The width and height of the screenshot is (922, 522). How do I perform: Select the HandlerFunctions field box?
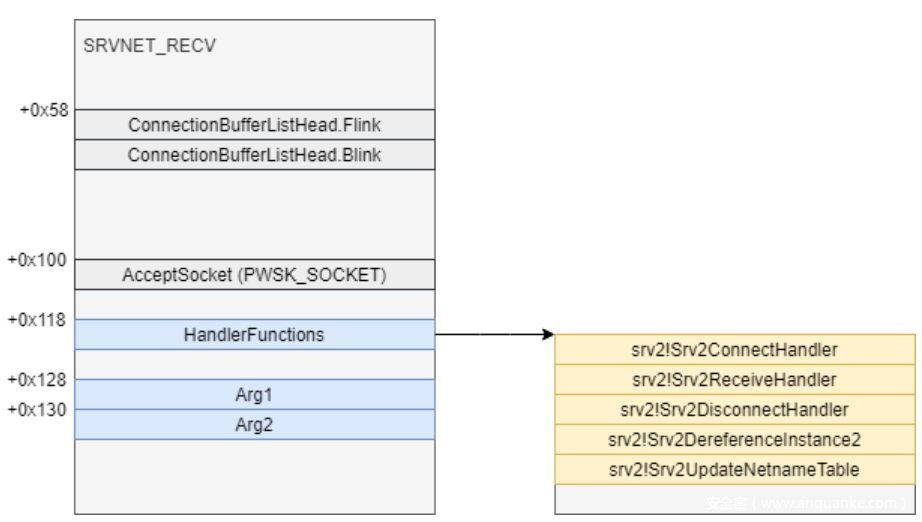coord(254,335)
